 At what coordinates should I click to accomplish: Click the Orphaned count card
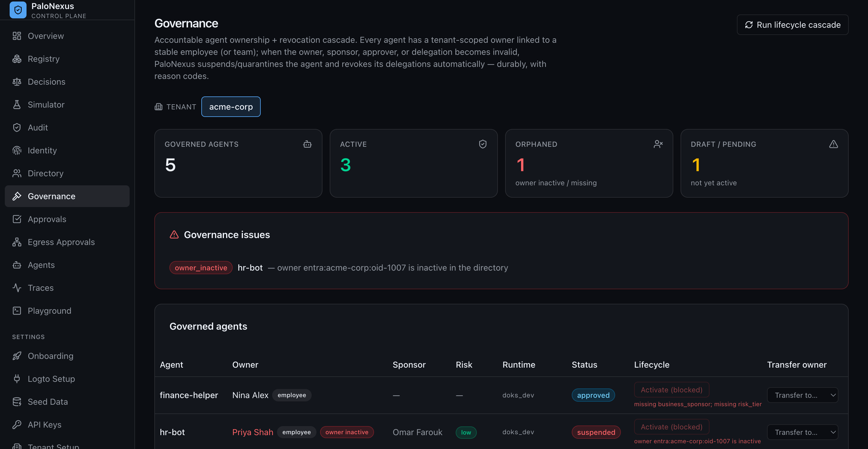pos(589,163)
